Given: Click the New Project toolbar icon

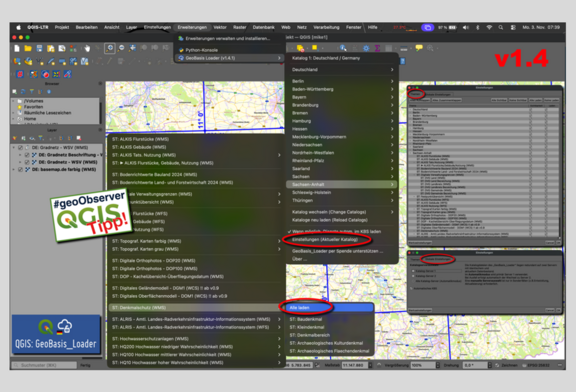Looking at the screenshot, I should tap(17, 48).
